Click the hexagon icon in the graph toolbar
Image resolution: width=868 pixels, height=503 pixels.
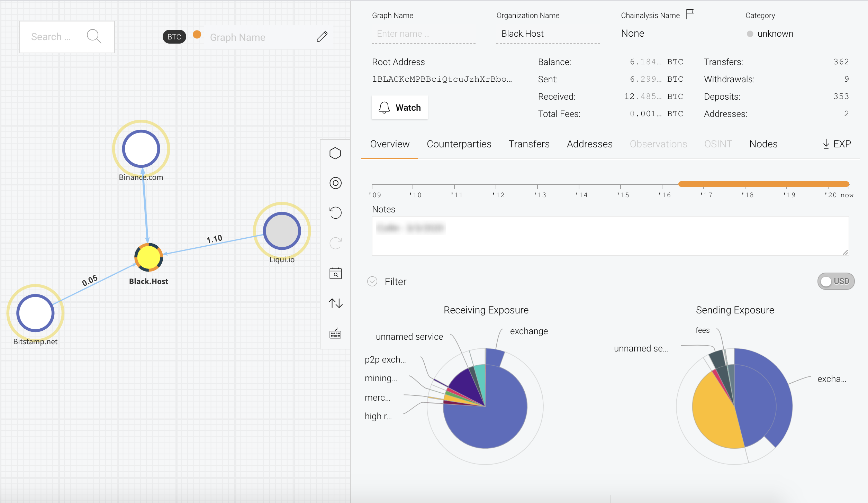pyautogui.click(x=335, y=153)
